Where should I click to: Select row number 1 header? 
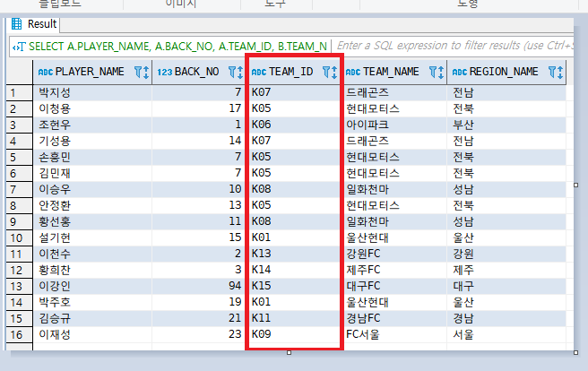[x=20, y=92]
